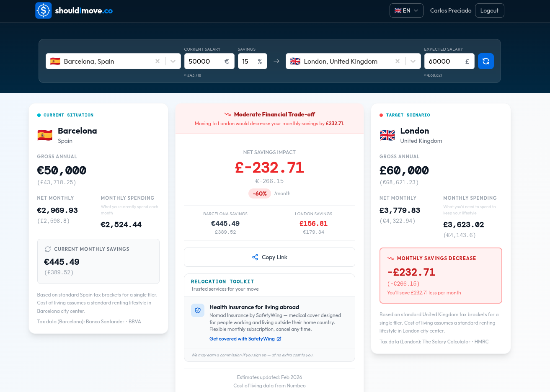
Task: Click the trend-down icon by Monthly Savings Decrease
Action: click(x=390, y=258)
